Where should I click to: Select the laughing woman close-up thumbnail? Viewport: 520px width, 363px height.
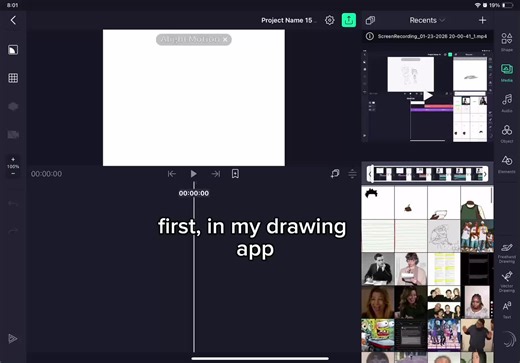pos(378,302)
